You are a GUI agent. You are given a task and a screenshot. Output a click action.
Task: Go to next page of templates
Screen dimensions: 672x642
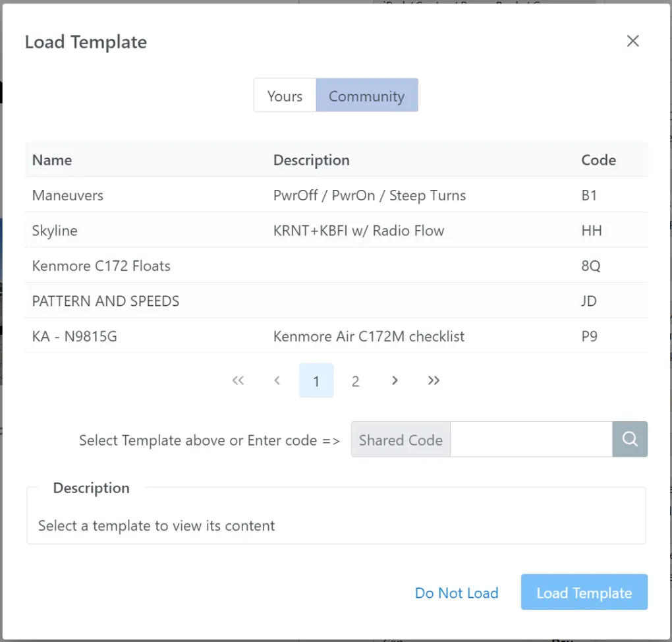395,381
